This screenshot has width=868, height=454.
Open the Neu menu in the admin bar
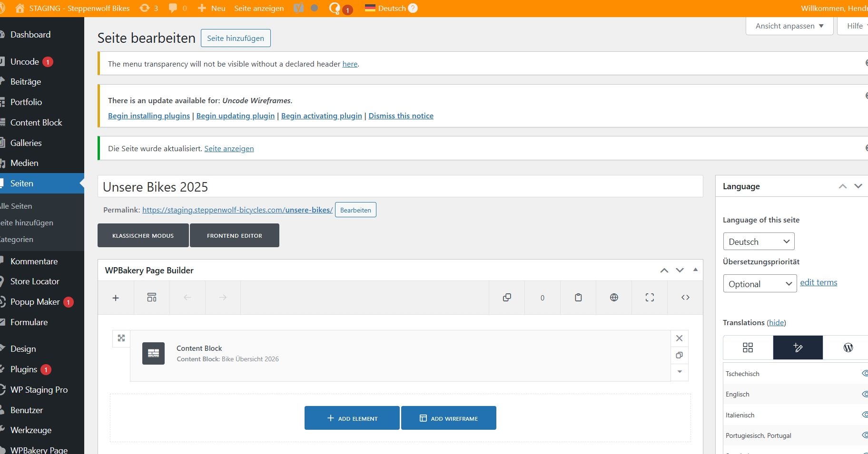tap(211, 8)
